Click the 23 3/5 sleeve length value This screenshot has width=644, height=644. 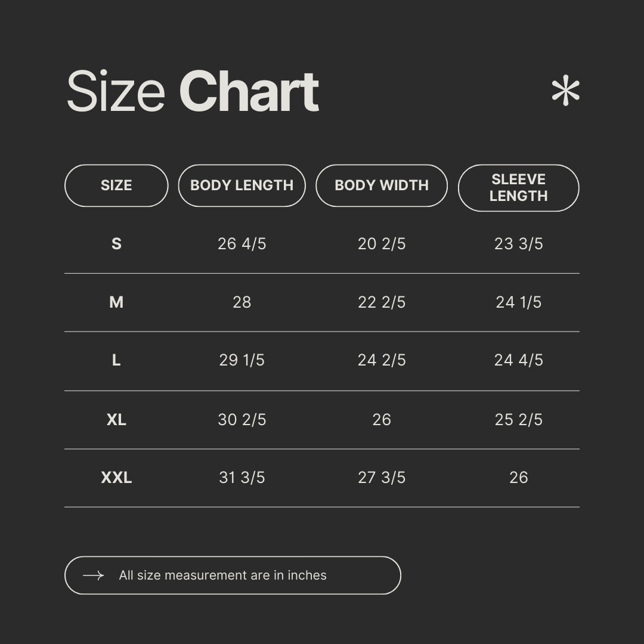(x=518, y=244)
